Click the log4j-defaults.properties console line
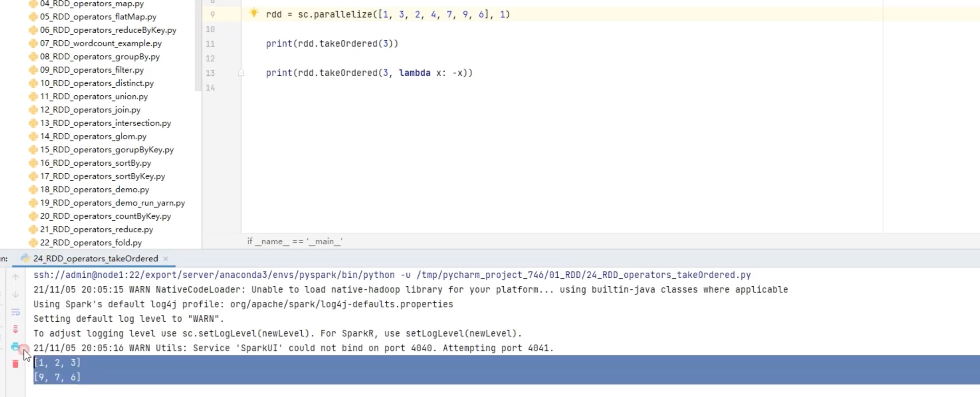The image size is (980, 397). [x=243, y=304]
